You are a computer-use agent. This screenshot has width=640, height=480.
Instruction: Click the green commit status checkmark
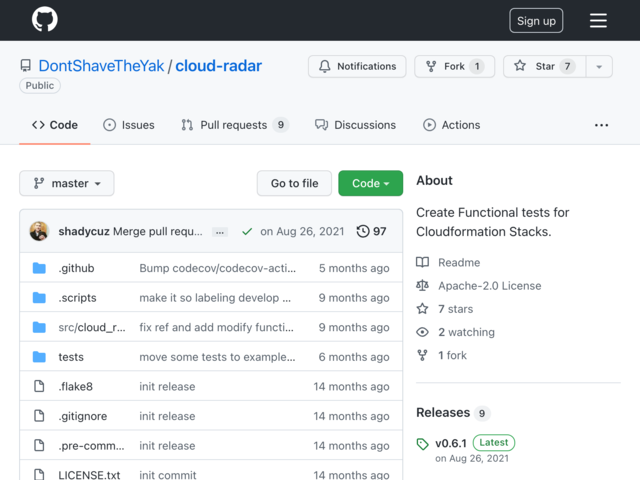(247, 231)
